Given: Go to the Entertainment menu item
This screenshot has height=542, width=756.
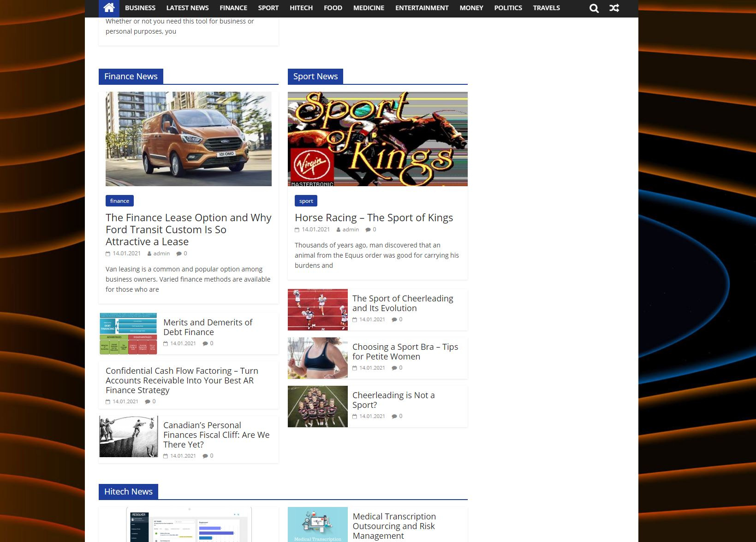Looking at the screenshot, I should pos(422,8).
